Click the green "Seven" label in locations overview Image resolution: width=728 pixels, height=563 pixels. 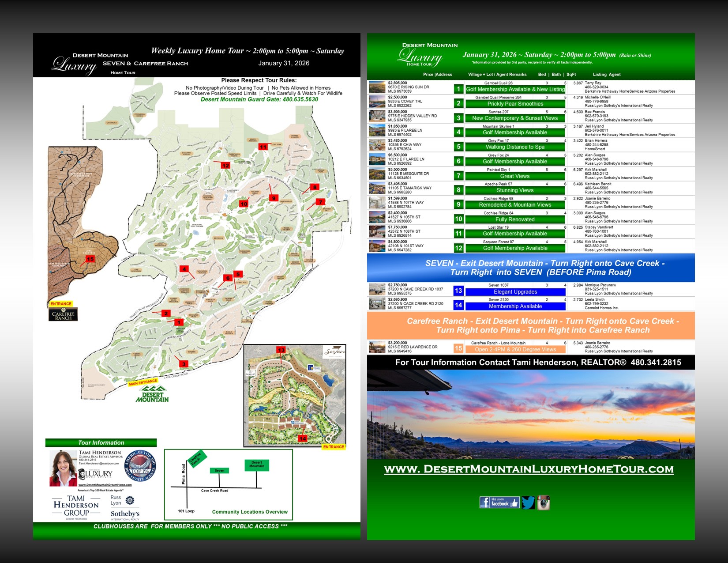point(219,471)
